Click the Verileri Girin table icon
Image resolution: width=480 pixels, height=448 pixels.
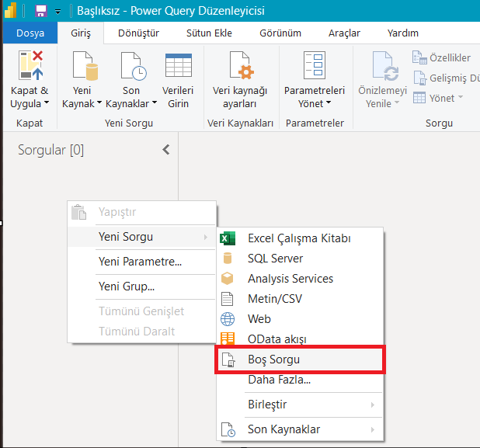click(x=178, y=66)
